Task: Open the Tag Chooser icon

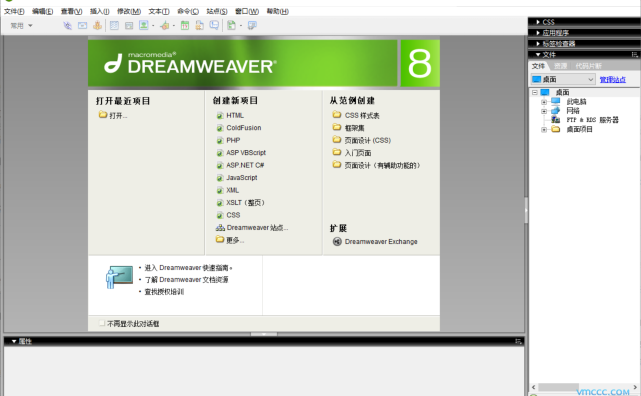Action: pos(252,25)
